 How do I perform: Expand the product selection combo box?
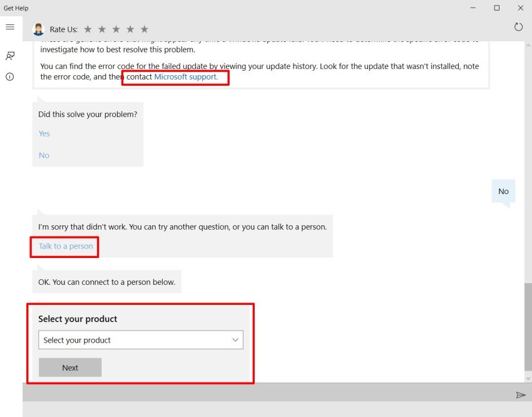[141, 340]
